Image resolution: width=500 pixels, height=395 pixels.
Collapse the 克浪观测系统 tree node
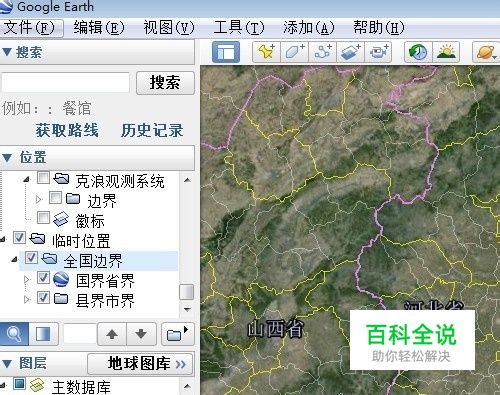(x=27, y=180)
